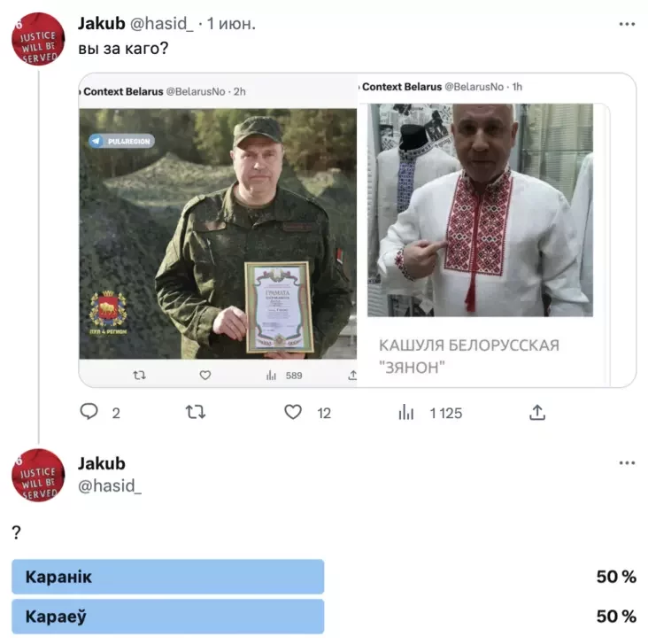Click views icon showing 589 in quoted post

[271, 375]
